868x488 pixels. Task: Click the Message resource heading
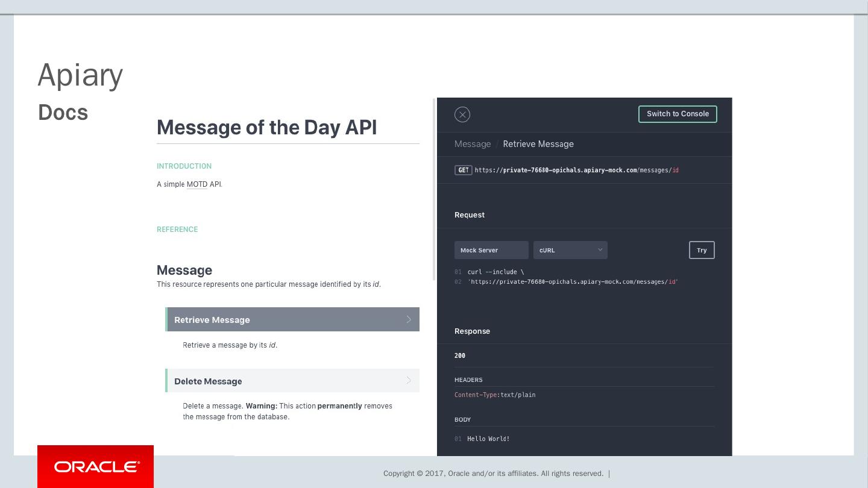point(184,270)
